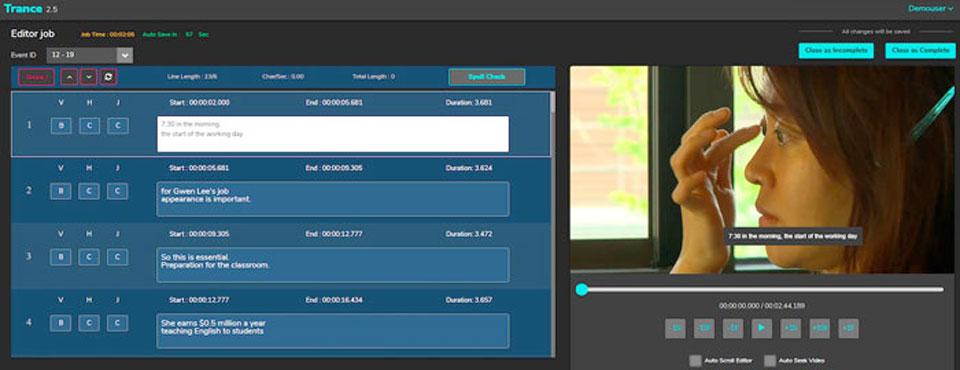
Task: Click the Job Time indicator
Action: (x=108, y=34)
